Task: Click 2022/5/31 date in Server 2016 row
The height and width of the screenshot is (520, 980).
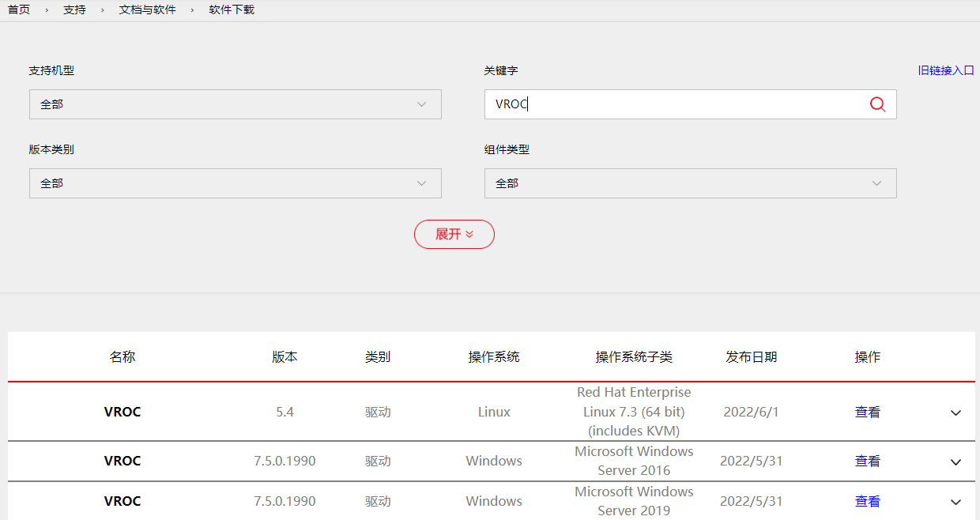Action: pyautogui.click(x=752, y=461)
